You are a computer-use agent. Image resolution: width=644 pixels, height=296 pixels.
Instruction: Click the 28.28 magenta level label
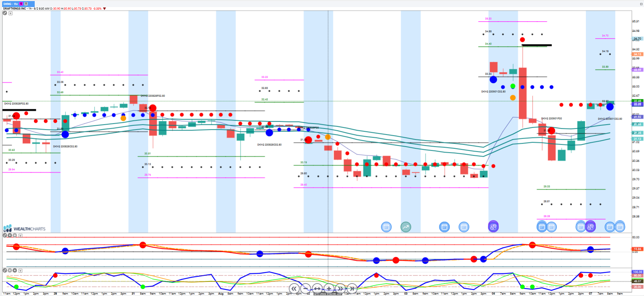coord(547,216)
